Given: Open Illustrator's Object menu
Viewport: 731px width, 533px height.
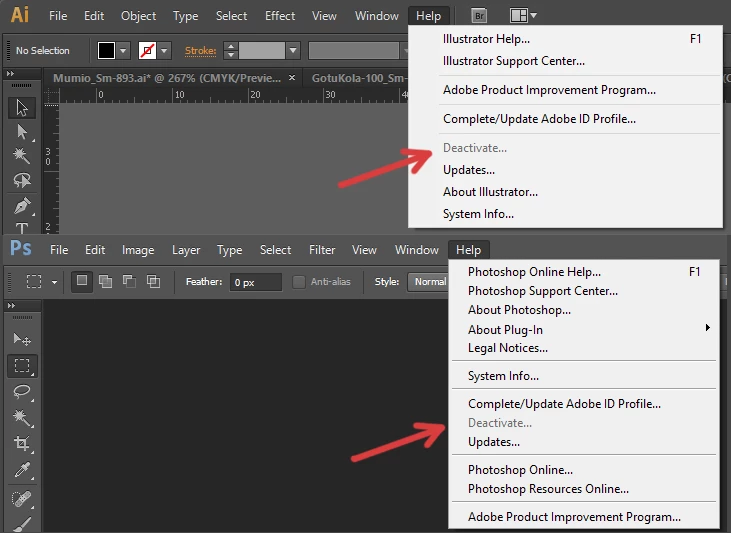Looking at the screenshot, I should coord(138,16).
